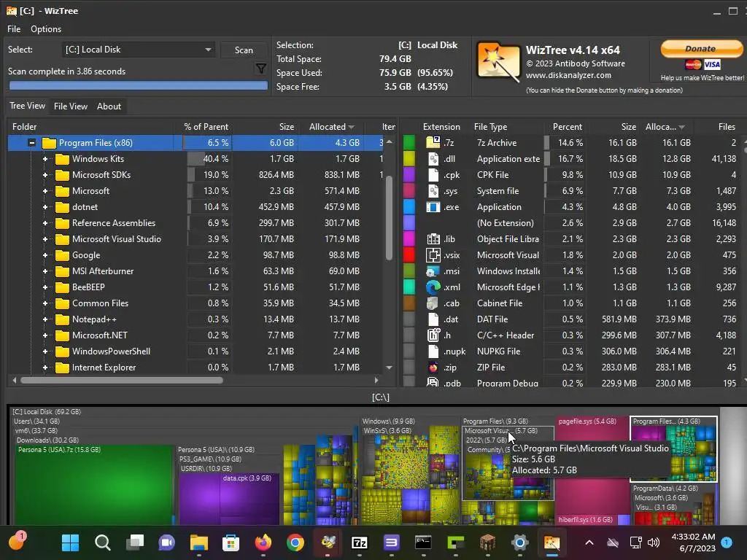Select the WindowsPowerShell folder row

196,351
